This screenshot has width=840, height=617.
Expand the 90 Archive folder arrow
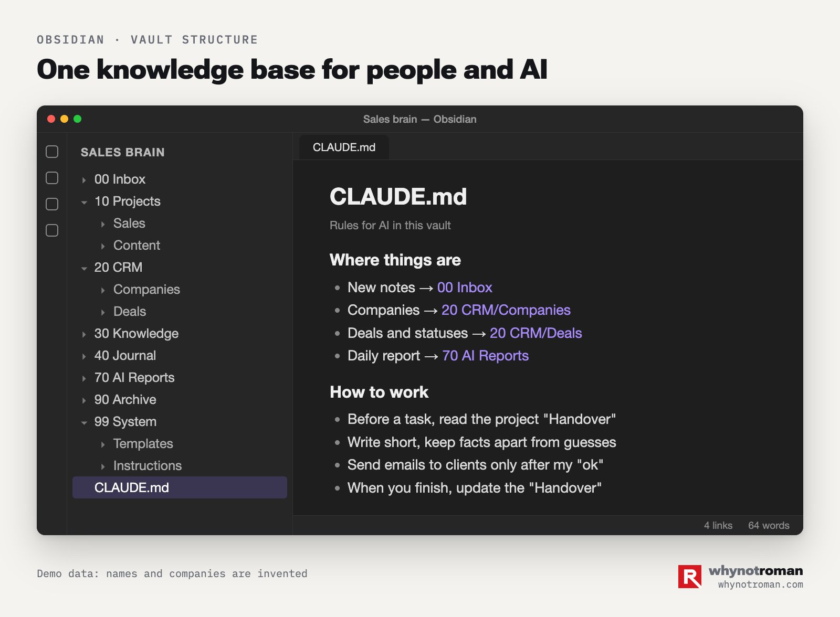point(84,400)
